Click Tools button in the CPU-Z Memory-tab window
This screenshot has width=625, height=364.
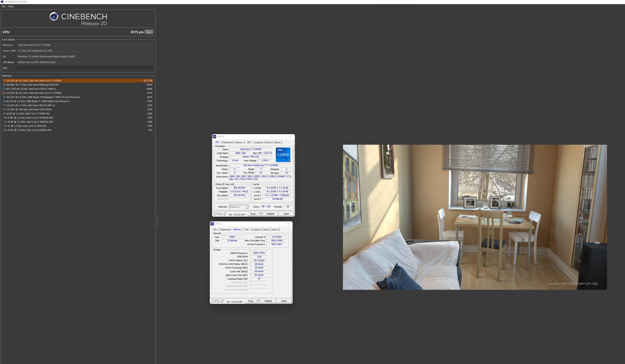pos(250,301)
